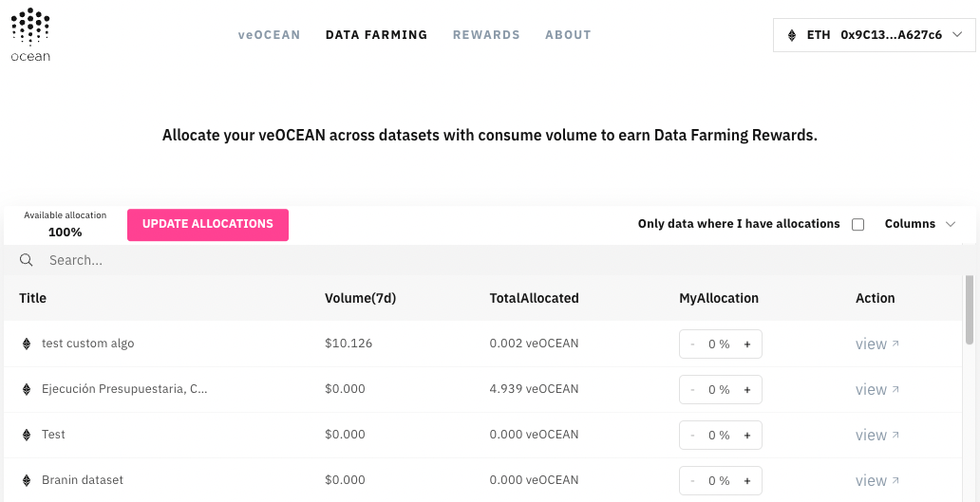
Task: Increase allocation for test custom algo
Action: 747,344
